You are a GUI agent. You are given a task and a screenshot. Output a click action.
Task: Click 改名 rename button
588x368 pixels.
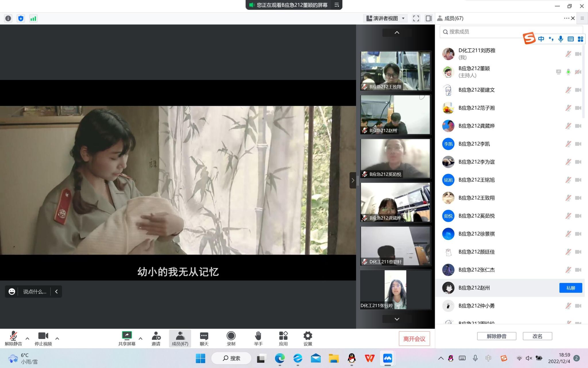537,336
